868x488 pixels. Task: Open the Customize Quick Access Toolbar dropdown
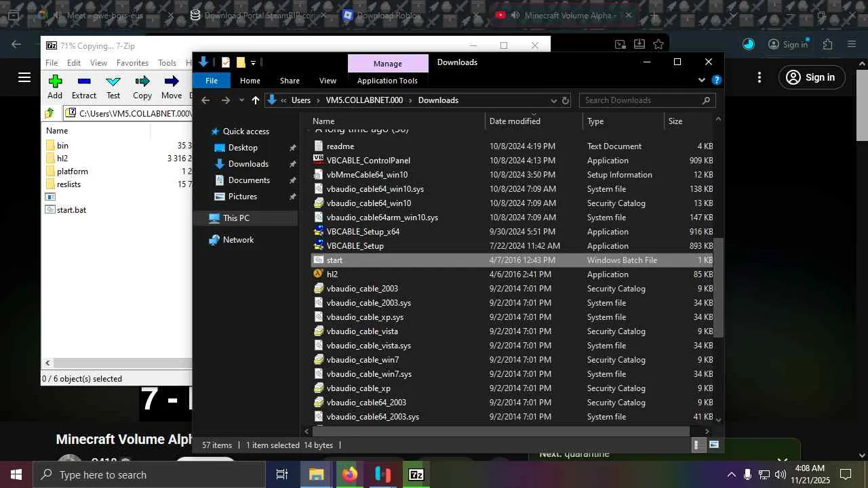[x=253, y=62]
